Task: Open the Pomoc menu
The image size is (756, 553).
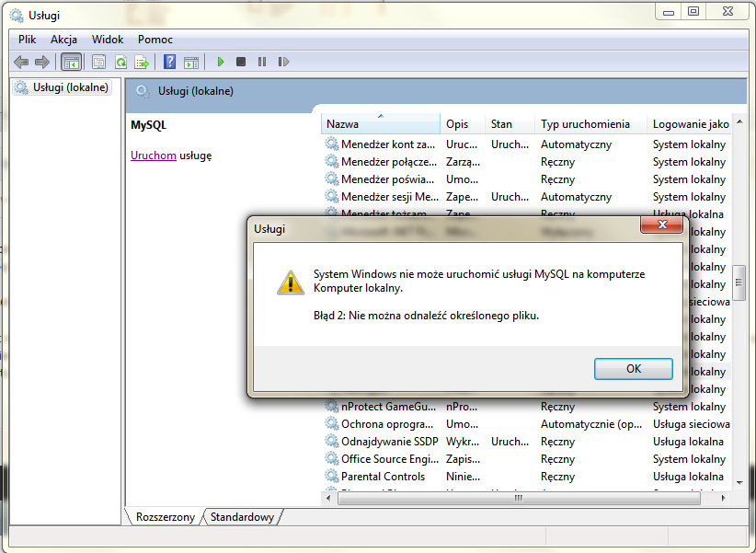Action: pos(155,40)
